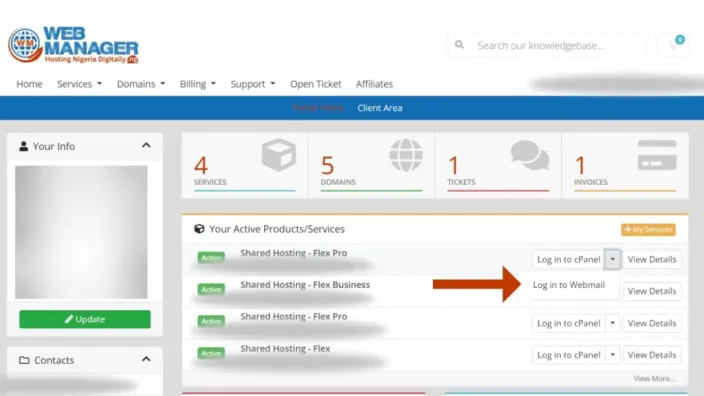The width and height of the screenshot is (704, 396).
Task: Click the Services box icon
Action: pos(279,155)
